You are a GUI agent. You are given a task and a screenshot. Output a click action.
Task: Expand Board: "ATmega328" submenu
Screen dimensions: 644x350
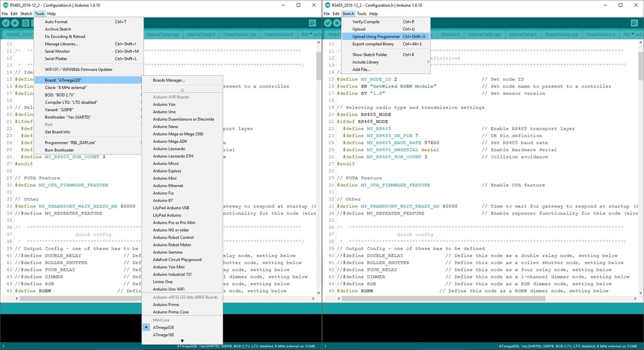coord(89,80)
